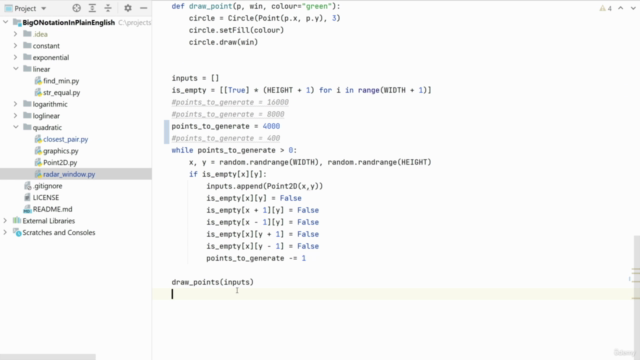Select the quadratic folder label

[47, 127]
